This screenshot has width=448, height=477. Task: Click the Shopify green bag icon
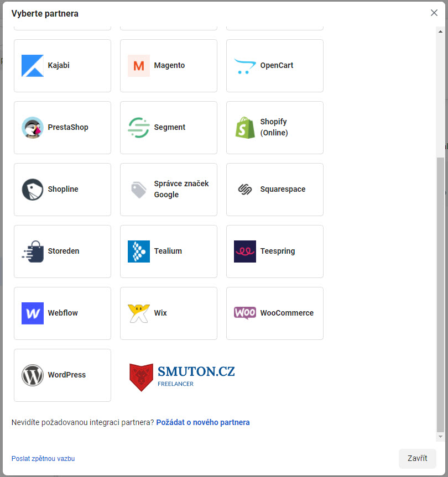(245, 128)
